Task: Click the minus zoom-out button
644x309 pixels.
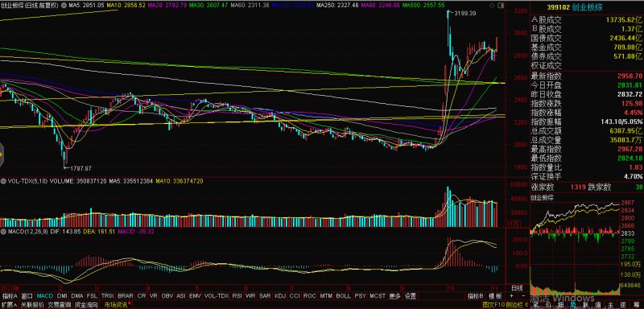Action: click(x=523, y=296)
